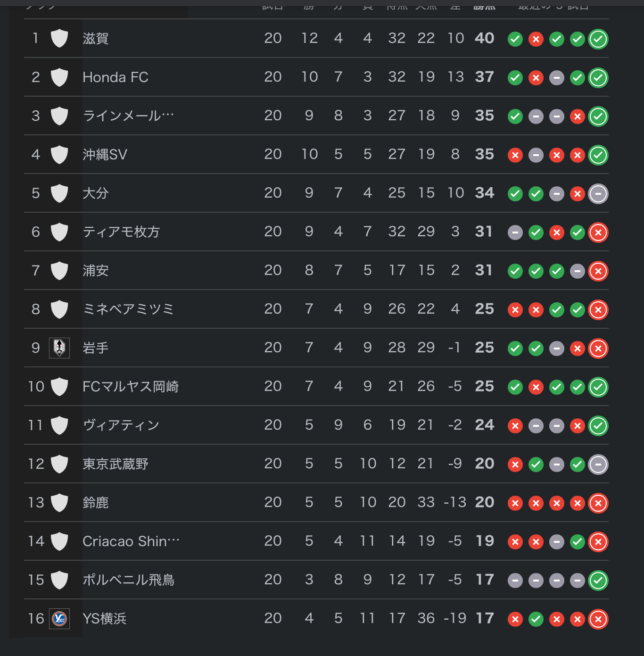Open the 沖縄SV team link
Screen dimensions: 644x656
click(x=105, y=155)
